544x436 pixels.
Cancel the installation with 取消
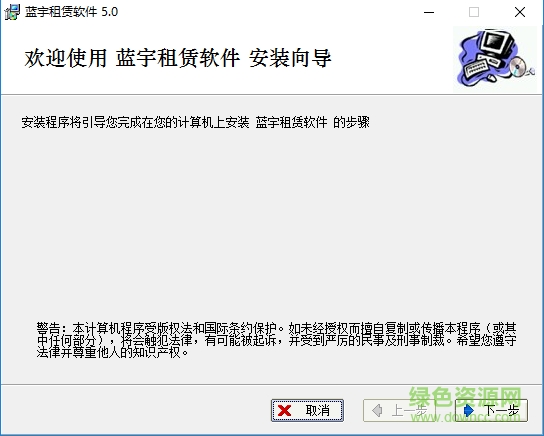coord(307,411)
